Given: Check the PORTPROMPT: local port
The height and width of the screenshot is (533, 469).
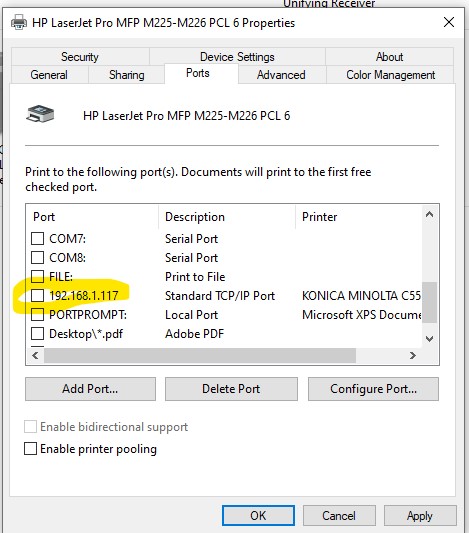Looking at the screenshot, I should coord(37,314).
